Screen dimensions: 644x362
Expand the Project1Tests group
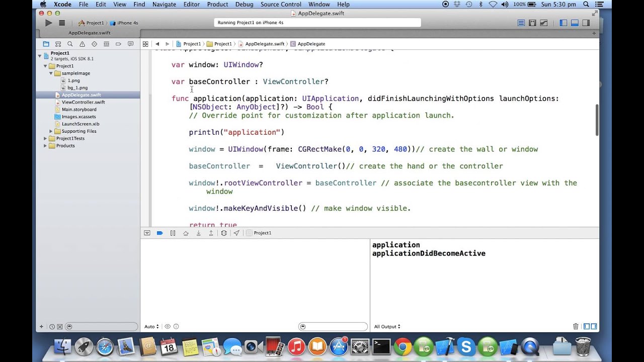pos(45,138)
